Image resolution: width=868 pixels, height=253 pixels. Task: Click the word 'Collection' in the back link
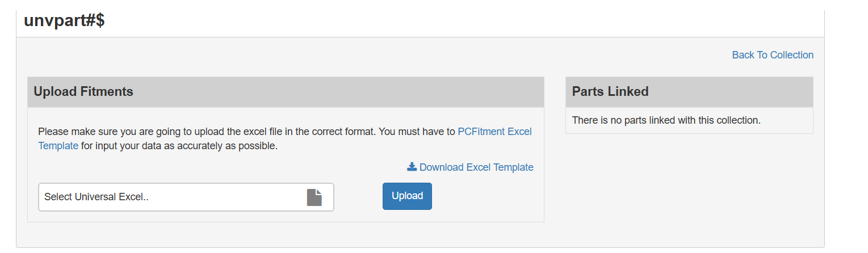pyautogui.click(x=792, y=55)
